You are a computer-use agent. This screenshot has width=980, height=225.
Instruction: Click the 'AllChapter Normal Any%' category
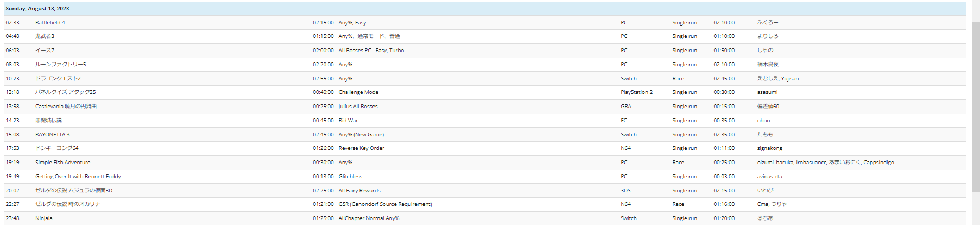[x=369, y=218]
